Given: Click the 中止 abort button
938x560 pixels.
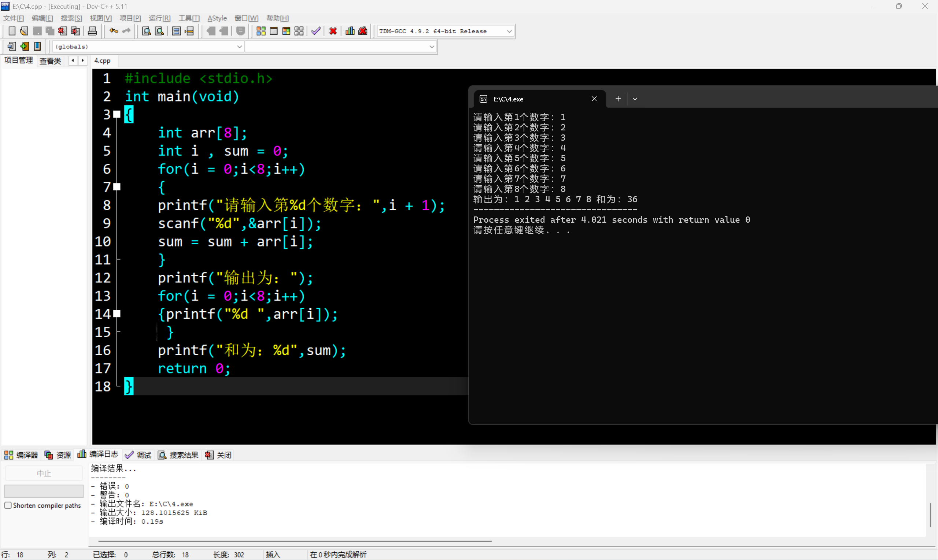Looking at the screenshot, I should [x=44, y=473].
